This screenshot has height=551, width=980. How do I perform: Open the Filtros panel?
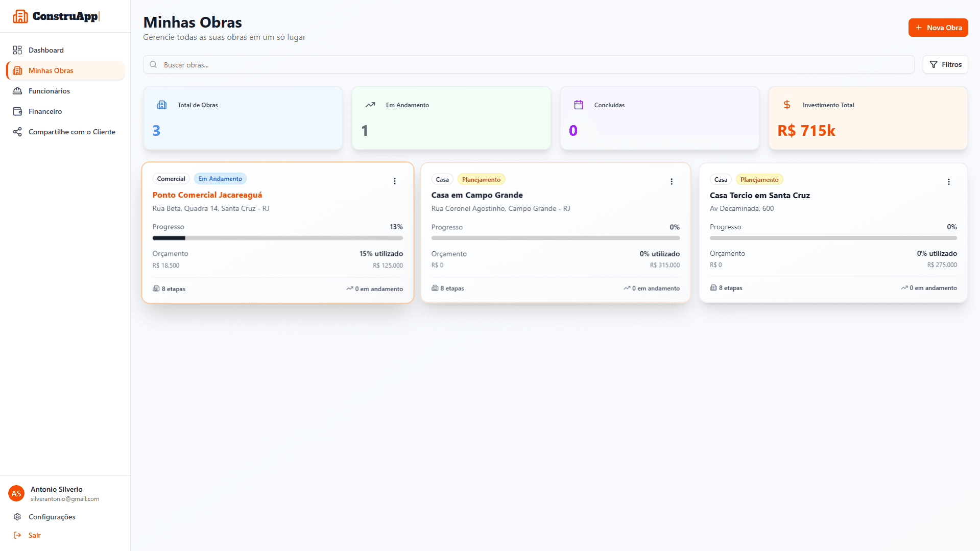pos(945,64)
